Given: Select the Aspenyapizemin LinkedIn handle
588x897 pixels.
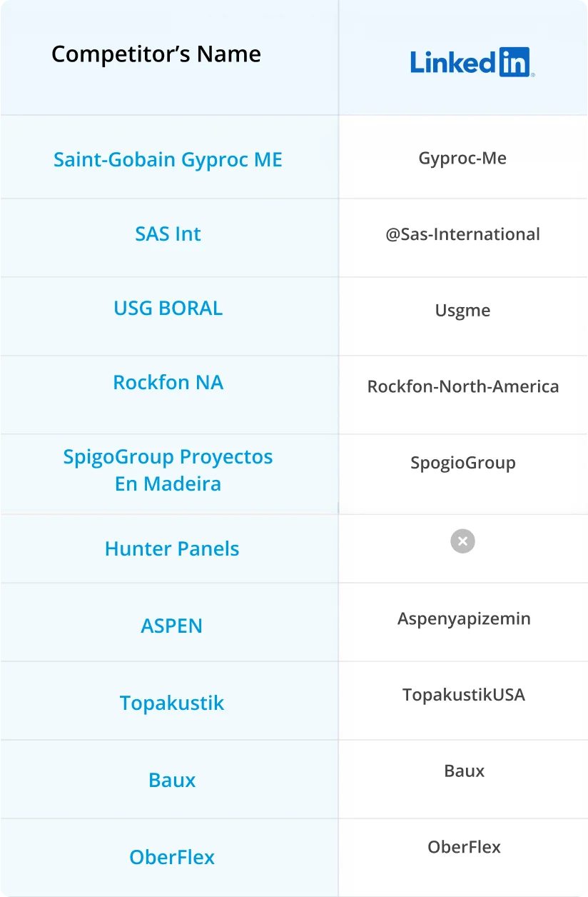Looking at the screenshot, I should click(x=464, y=618).
